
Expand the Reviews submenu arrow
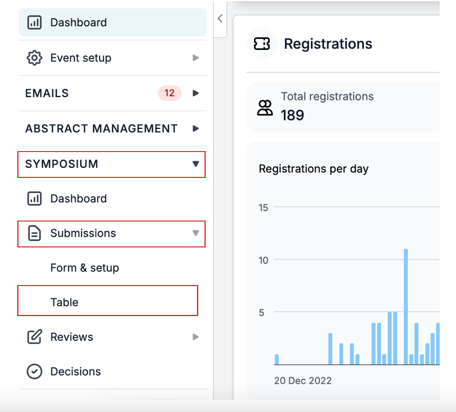pos(196,337)
